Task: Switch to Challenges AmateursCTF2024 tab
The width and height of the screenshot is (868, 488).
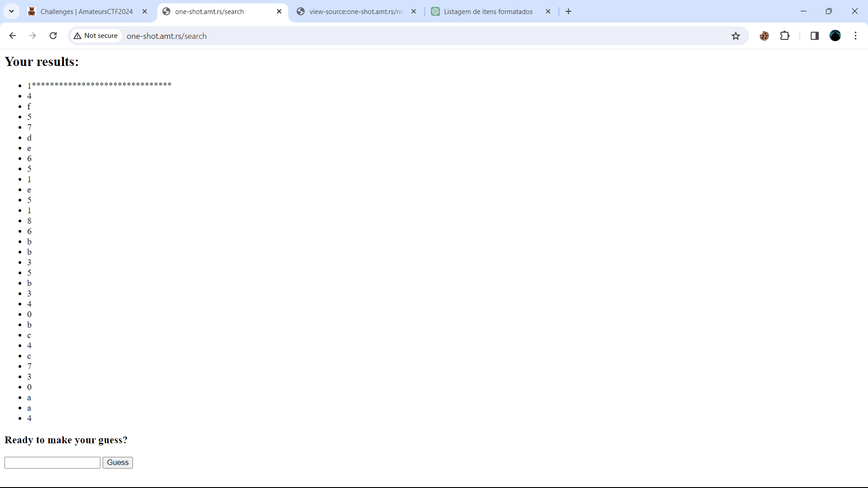Action: coord(86,12)
